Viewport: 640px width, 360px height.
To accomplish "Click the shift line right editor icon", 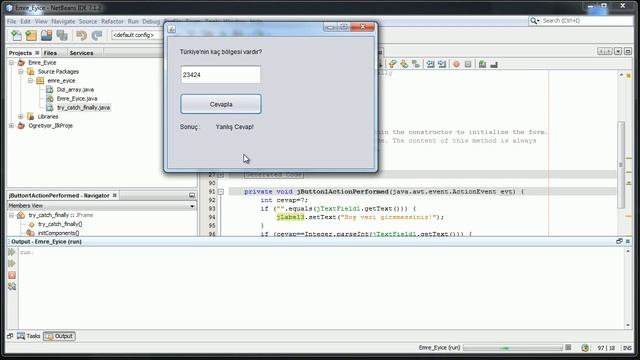I will click(x=442, y=64).
